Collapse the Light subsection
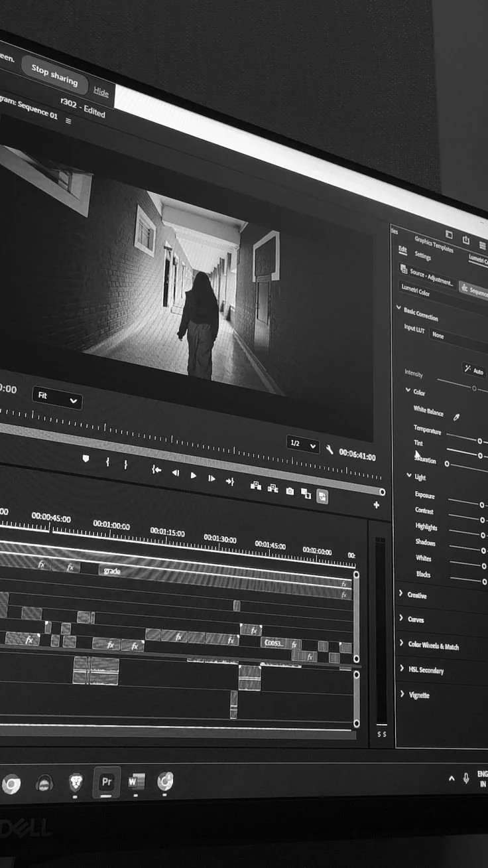 409,475
